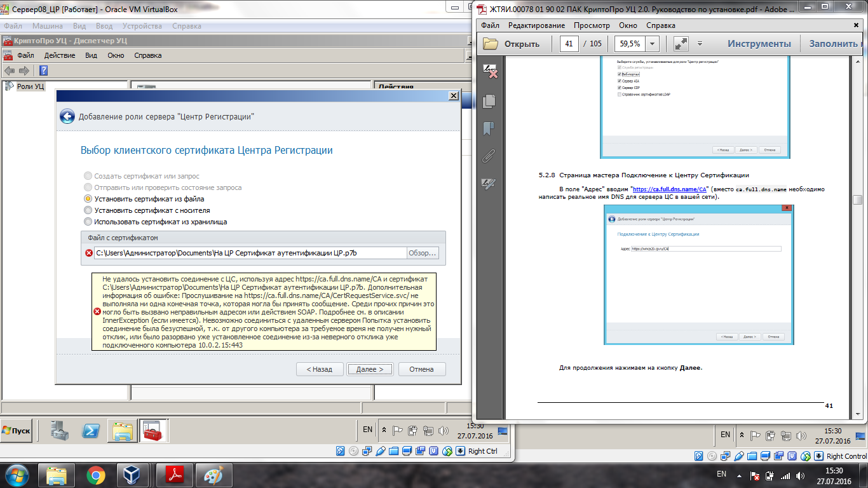The width and height of the screenshot is (868, 488).
Task: Click the fill-and-sign pen icon in Adobe Reader sidebar
Action: tap(489, 184)
